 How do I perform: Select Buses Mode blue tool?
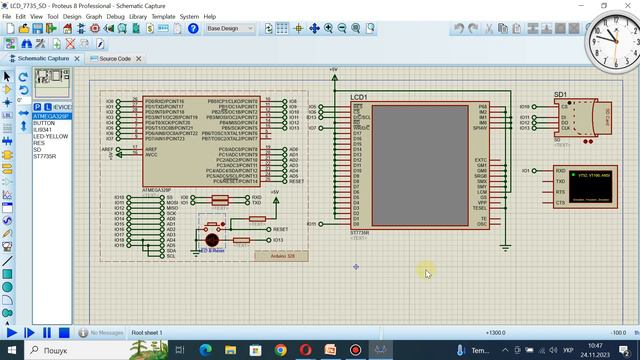pyautogui.click(x=7, y=142)
